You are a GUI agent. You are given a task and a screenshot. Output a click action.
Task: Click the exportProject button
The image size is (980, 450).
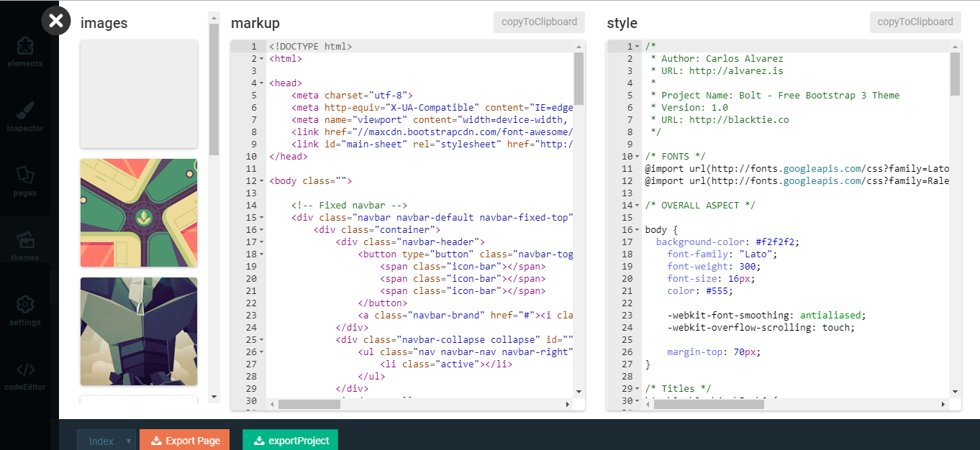click(290, 441)
